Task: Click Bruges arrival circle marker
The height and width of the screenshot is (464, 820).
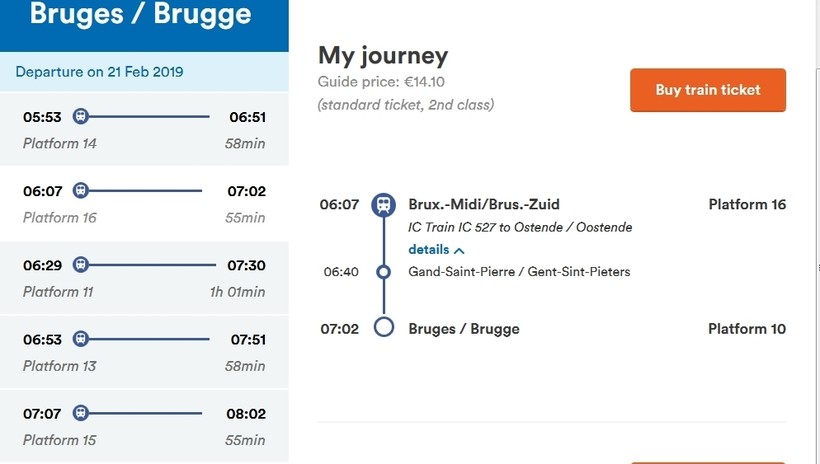Action: click(383, 328)
